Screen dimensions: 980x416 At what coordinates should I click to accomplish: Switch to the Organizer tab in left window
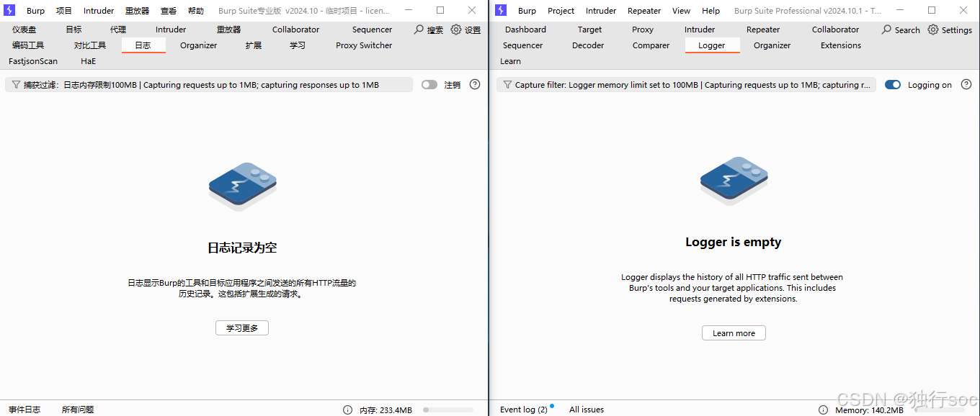[x=198, y=45]
